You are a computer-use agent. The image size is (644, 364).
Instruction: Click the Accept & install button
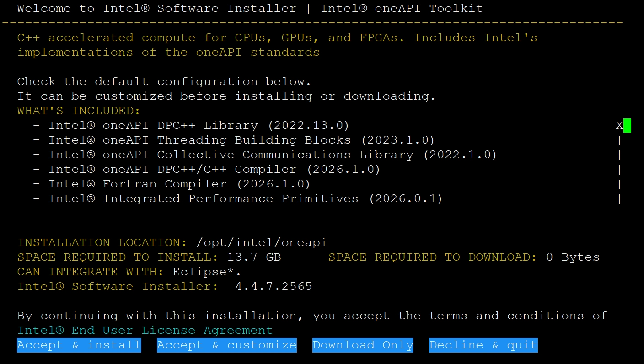pyautogui.click(x=79, y=345)
